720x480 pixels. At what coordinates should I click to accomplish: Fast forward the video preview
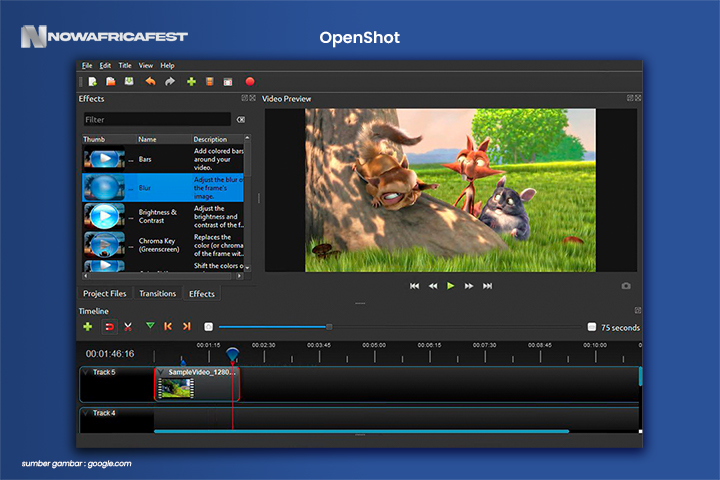coord(469,286)
